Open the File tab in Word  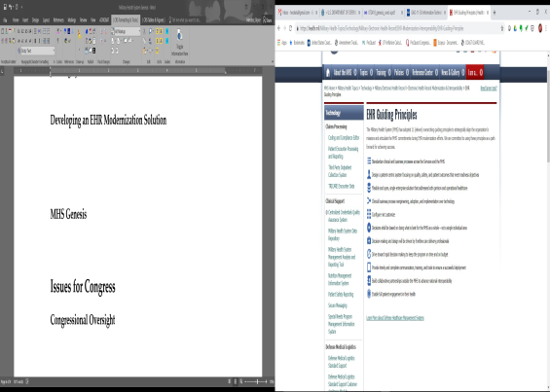tap(5, 20)
